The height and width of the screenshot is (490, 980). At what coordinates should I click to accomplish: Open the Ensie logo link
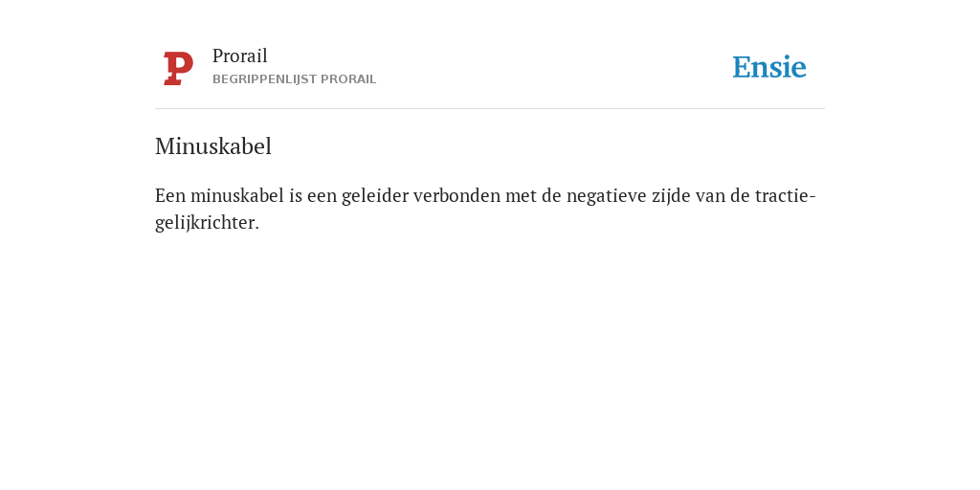pyautogui.click(x=769, y=67)
